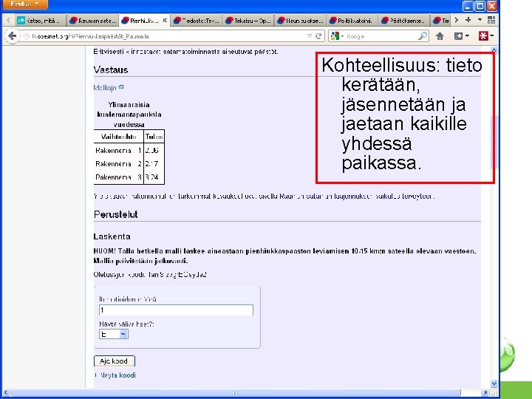Open the tab groups icon
Viewport: 532px width, 399px height.
click(x=491, y=20)
